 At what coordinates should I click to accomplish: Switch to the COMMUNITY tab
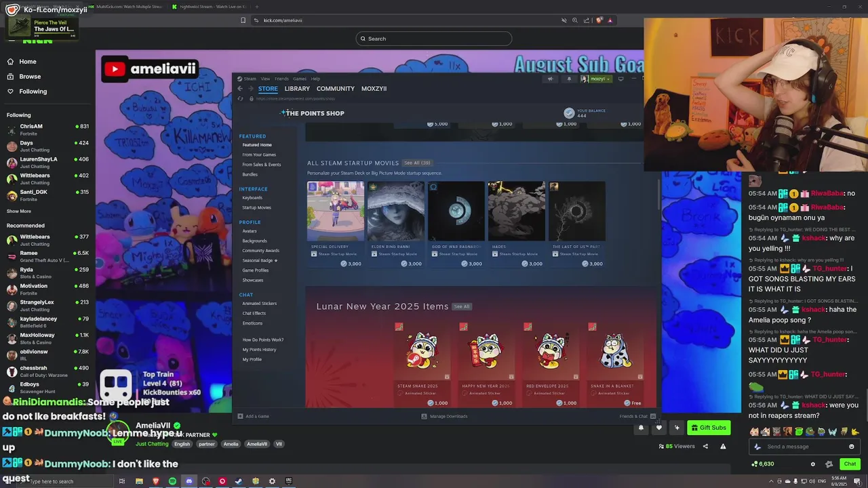tap(336, 89)
